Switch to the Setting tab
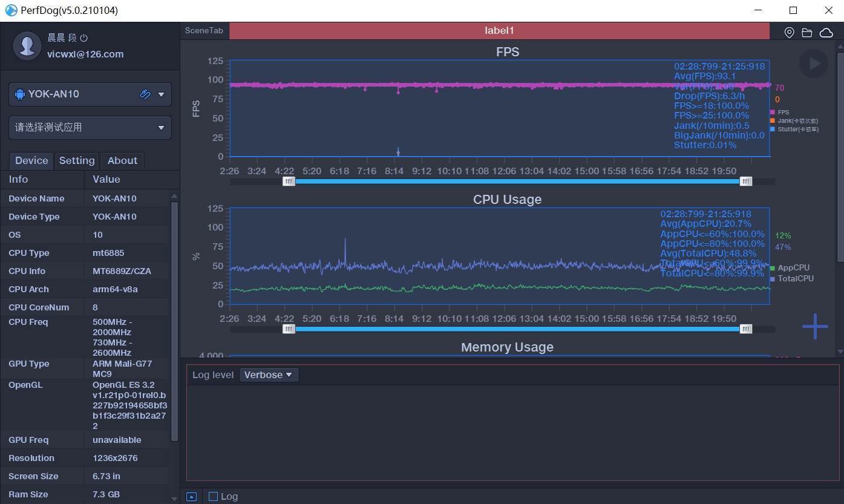 point(77,161)
